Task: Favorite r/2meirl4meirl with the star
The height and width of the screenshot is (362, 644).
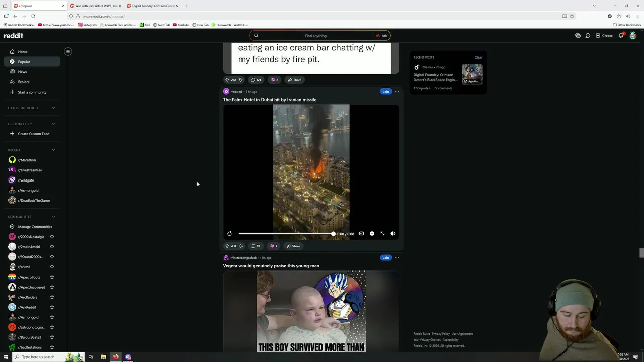Action: coord(52,247)
